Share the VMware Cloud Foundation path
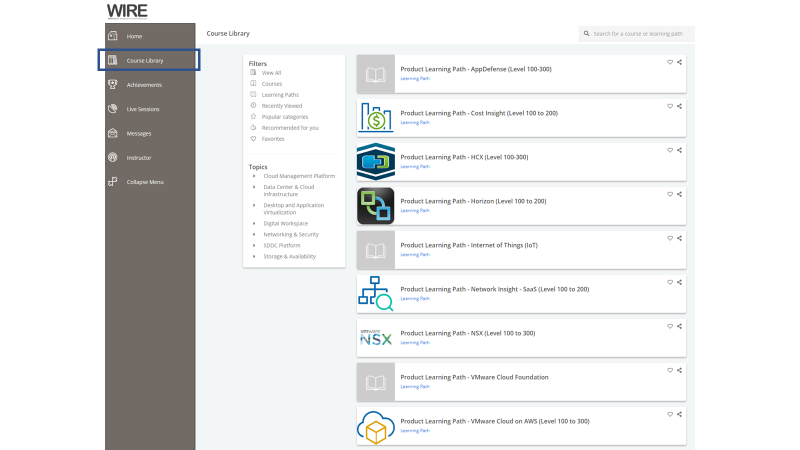 (679, 370)
